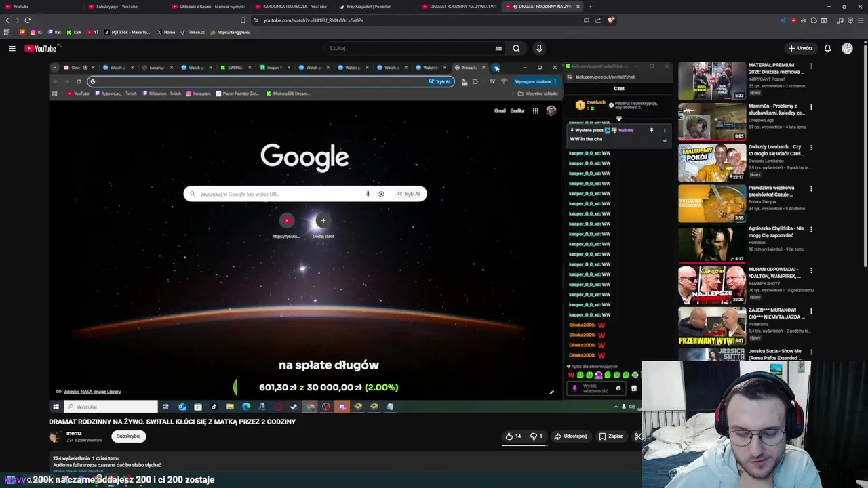Toggle the Subskrybuj subscribe button
The image size is (868, 488).
pos(128,436)
